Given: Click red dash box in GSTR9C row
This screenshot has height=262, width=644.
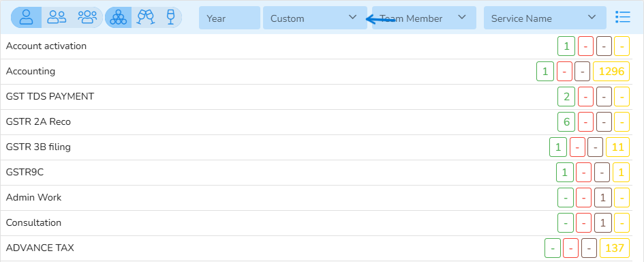Looking at the screenshot, I should pos(584,173).
